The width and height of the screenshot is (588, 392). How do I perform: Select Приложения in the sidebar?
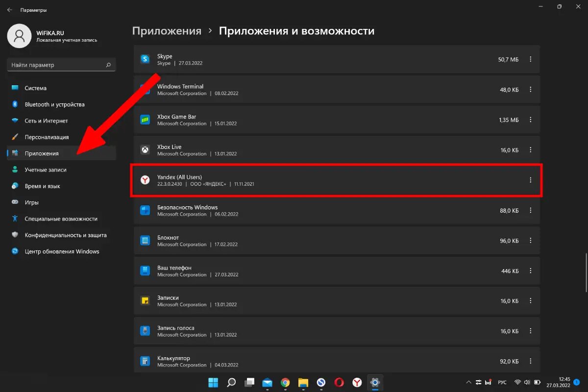point(61,153)
